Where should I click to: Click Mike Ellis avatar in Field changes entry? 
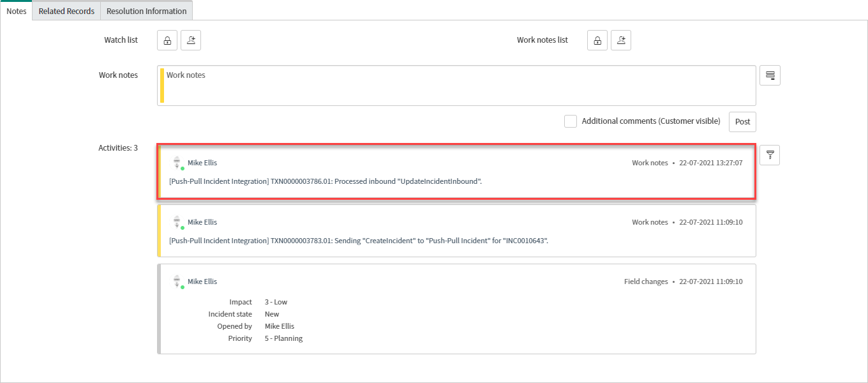click(x=178, y=282)
